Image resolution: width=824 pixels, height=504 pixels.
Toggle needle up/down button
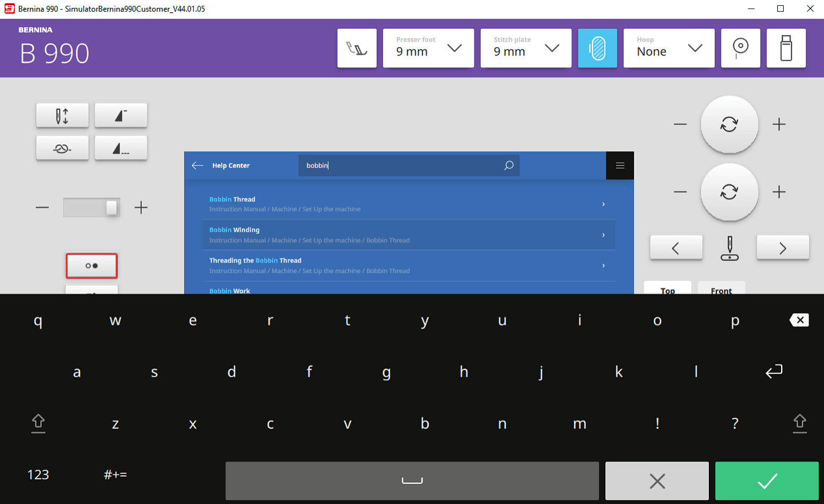point(62,116)
